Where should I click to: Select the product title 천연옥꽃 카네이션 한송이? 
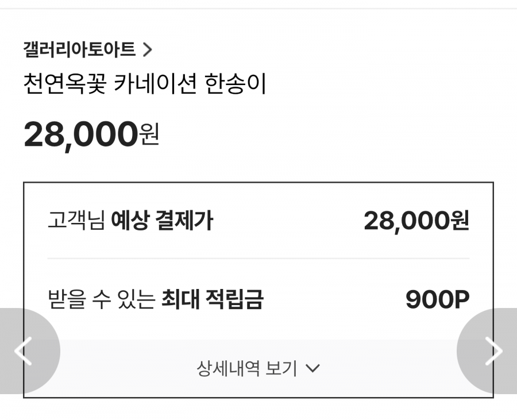point(145,85)
